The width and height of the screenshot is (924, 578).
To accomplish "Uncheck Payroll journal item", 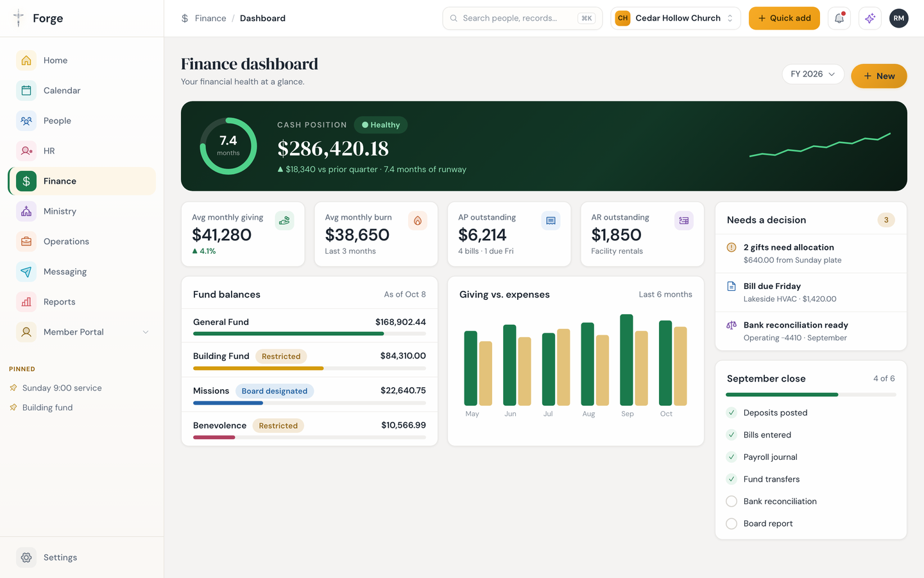I will (732, 457).
